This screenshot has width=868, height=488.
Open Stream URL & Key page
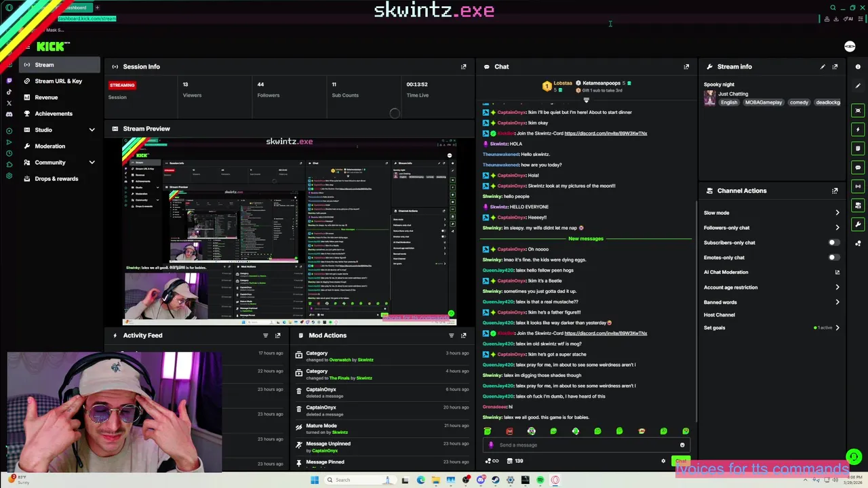tap(59, 81)
